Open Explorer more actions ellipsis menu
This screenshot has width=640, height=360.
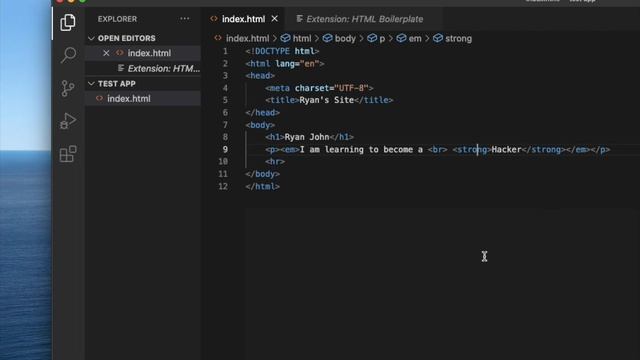point(184,19)
